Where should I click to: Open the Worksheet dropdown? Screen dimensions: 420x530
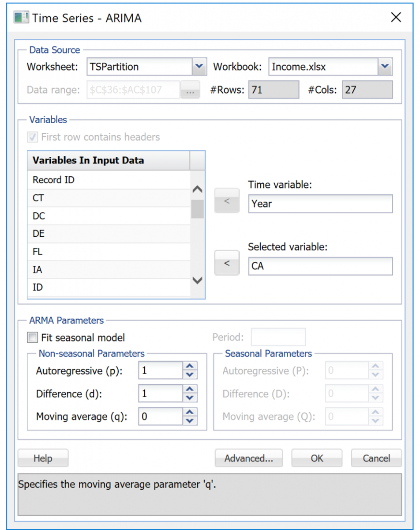(199, 67)
